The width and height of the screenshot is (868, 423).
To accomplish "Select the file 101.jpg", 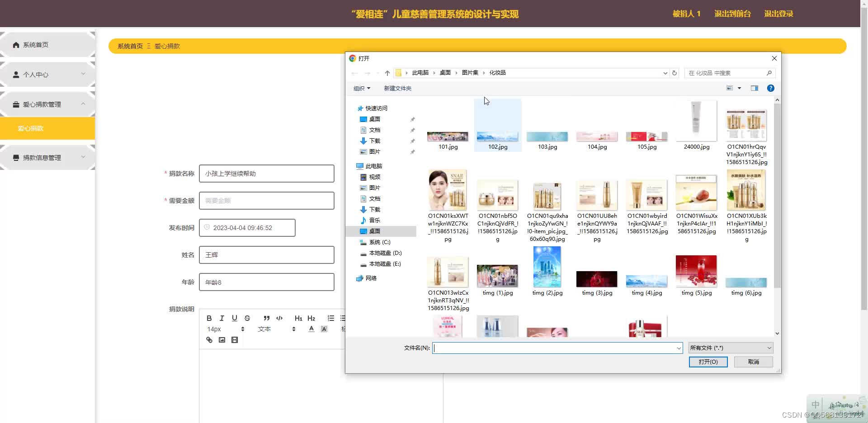I will (x=448, y=137).
